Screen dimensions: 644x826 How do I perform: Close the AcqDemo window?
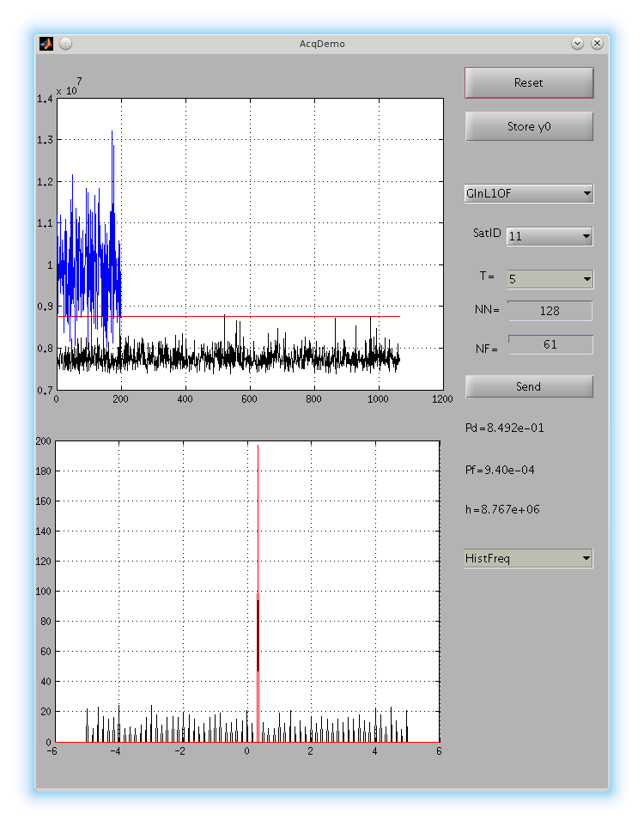click(x=597, y=43)
